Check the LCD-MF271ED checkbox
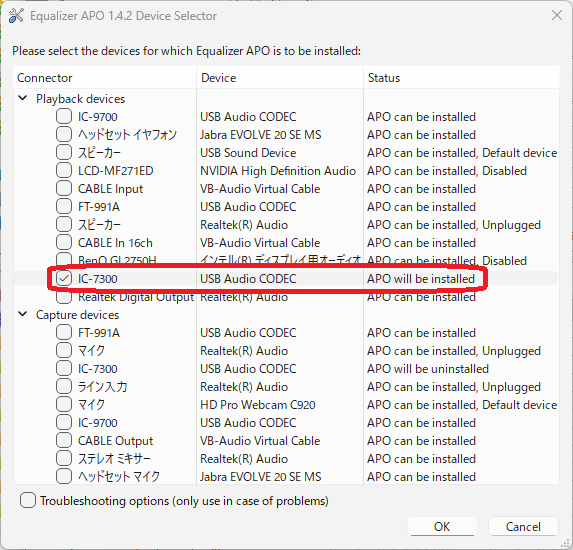The height and width of the screenshot is (550, 573). click(64, 171)
